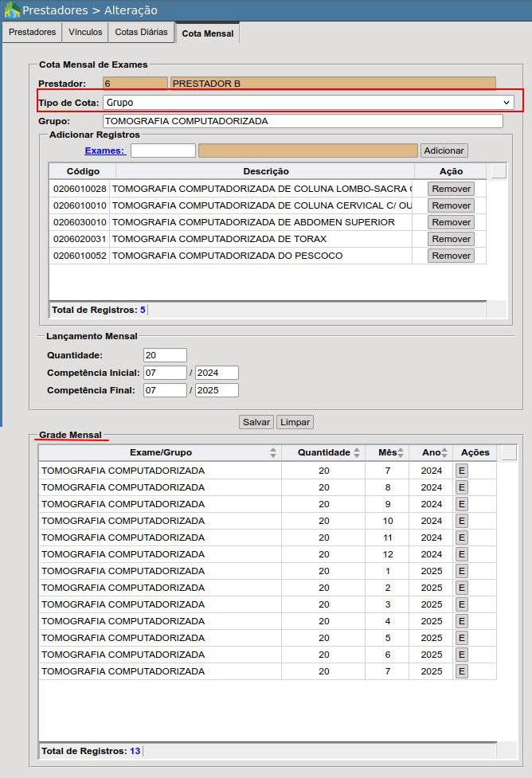This screenshot has width=532, height=778.
Task: Switch to the Prestadores tab
Action: 33,33
